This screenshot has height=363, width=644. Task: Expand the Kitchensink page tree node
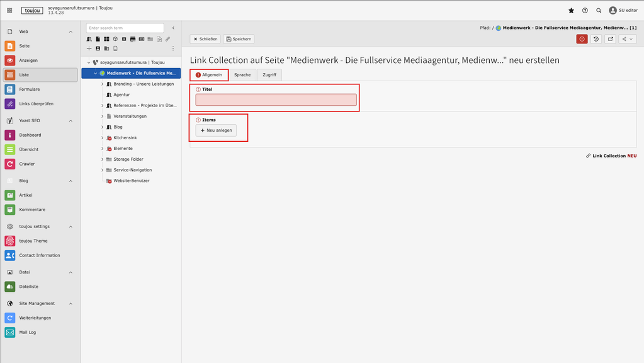[102, 137]
